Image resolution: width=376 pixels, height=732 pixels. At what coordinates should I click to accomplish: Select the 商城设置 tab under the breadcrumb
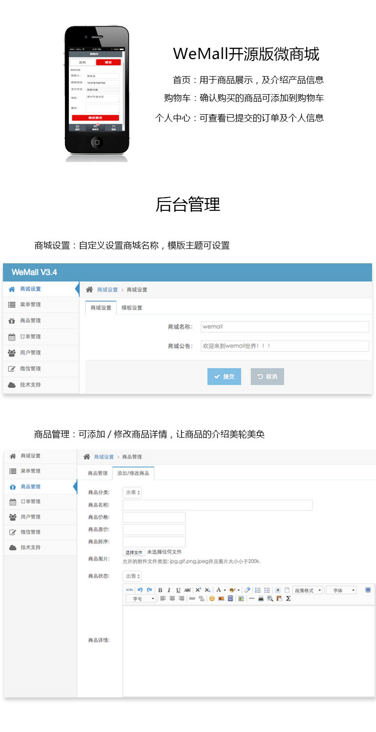(100, 308)
